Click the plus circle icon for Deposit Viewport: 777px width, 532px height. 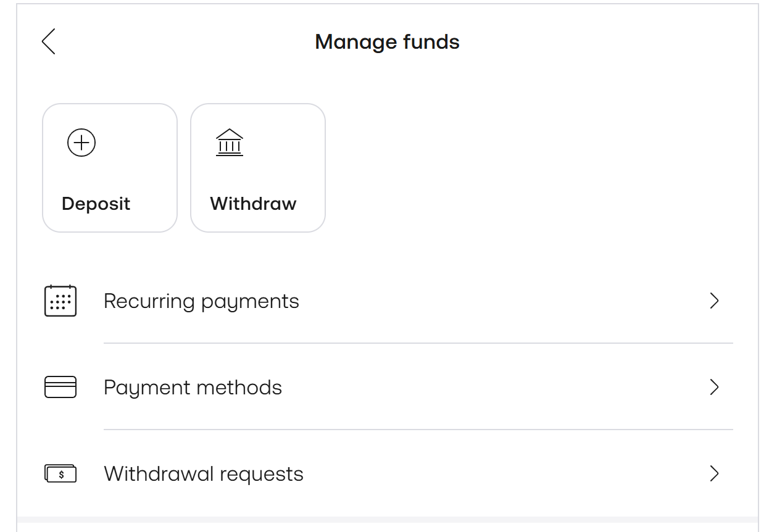81,143
